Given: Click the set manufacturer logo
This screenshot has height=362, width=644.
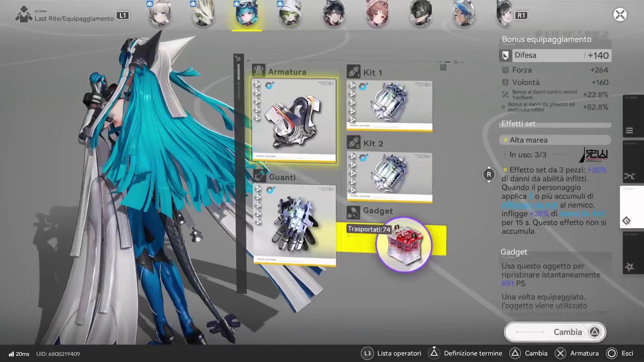Looking at the screenshot, I should pos(593,155).
